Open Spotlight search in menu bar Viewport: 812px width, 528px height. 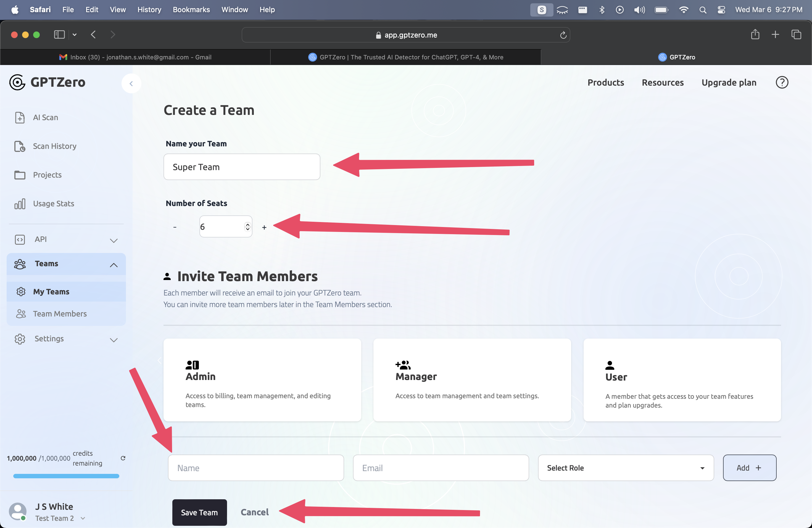(x=702, y=10)
